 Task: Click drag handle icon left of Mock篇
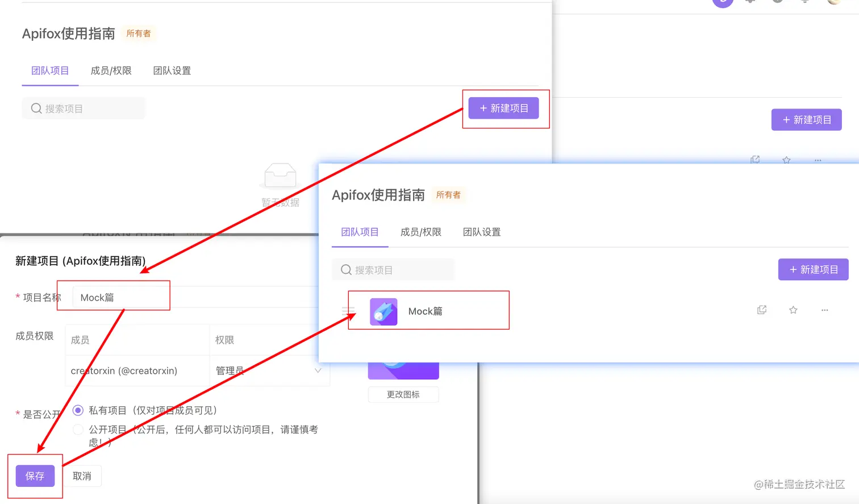tap(348, 311)
